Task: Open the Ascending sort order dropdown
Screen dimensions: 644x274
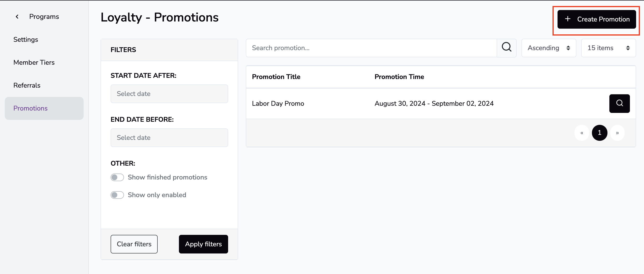Action: coord(548,48)
